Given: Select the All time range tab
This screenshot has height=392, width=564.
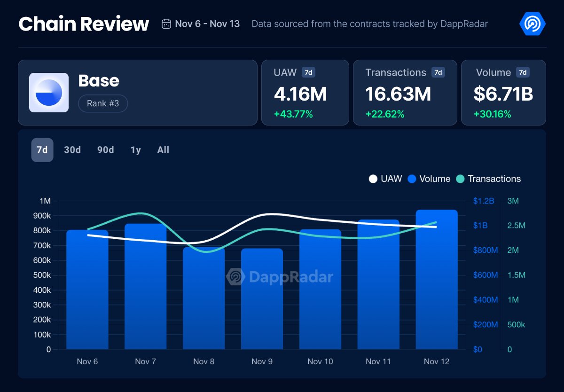Looking at the screenshot, I should point(163,149).
